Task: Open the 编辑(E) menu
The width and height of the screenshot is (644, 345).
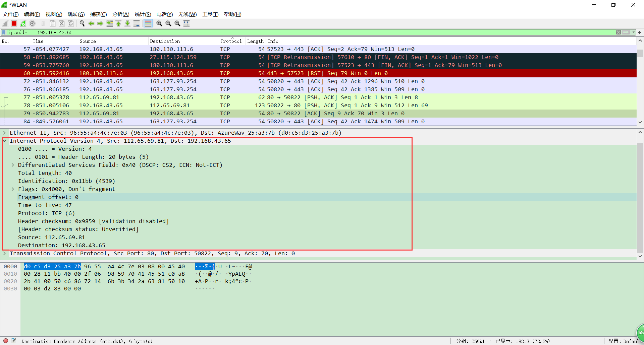Action: [32, 14]
